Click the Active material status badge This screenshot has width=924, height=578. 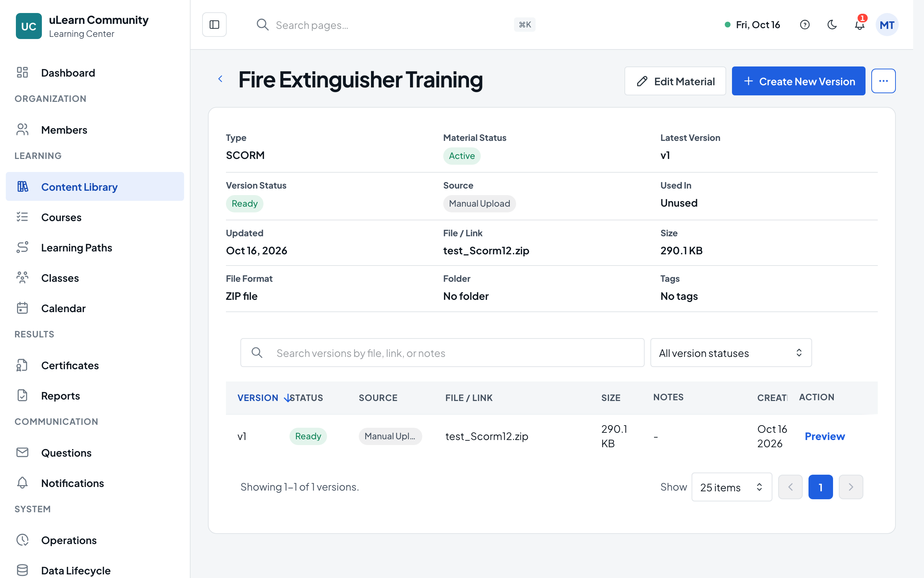tap(462, 156)
